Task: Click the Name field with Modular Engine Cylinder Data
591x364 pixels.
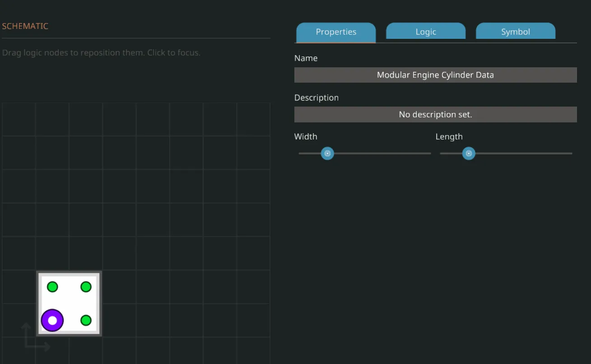Action: [x=435, y=75]
